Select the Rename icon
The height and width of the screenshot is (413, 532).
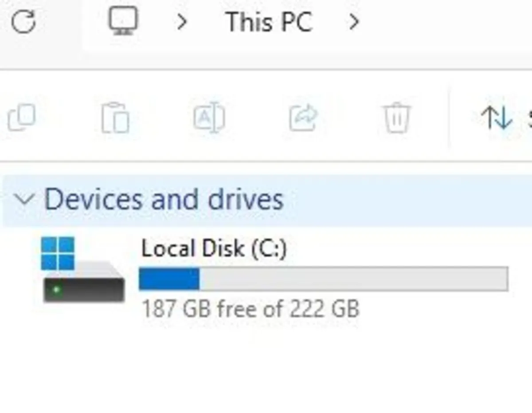(x=208, y=117)
